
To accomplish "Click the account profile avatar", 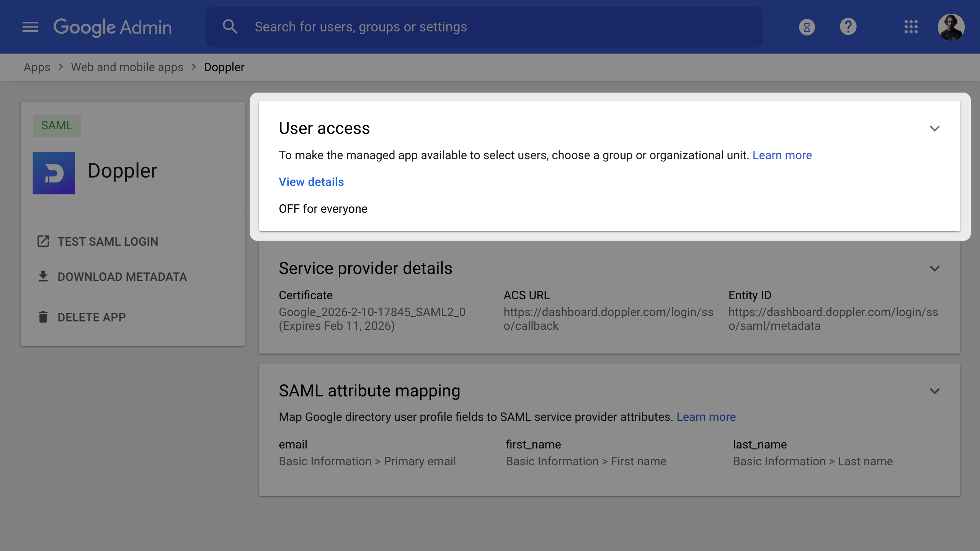I will [951, 27].
